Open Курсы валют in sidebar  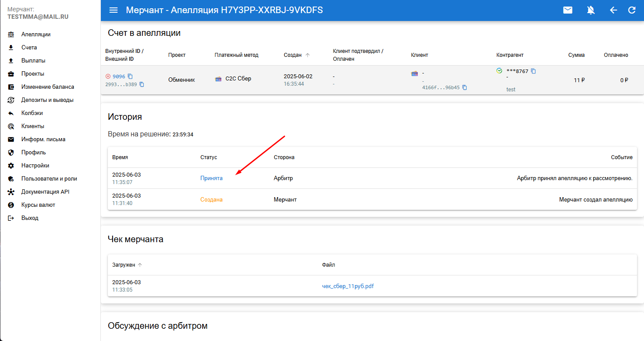click(38, 205)
